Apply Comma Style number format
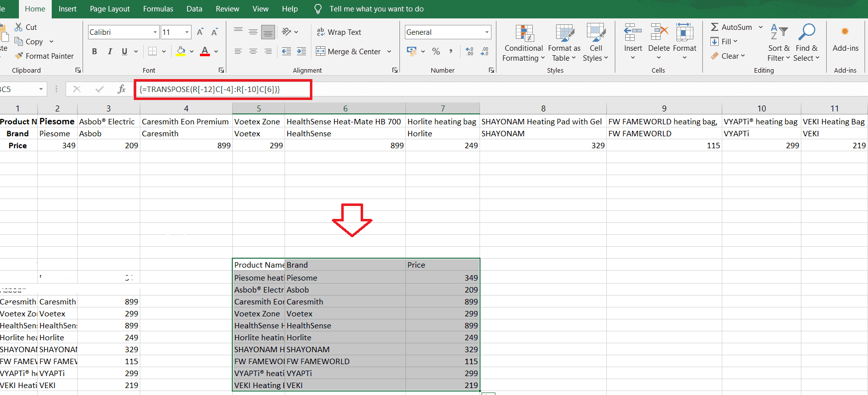Screen dimensions: 868x395 click(451, 51)
